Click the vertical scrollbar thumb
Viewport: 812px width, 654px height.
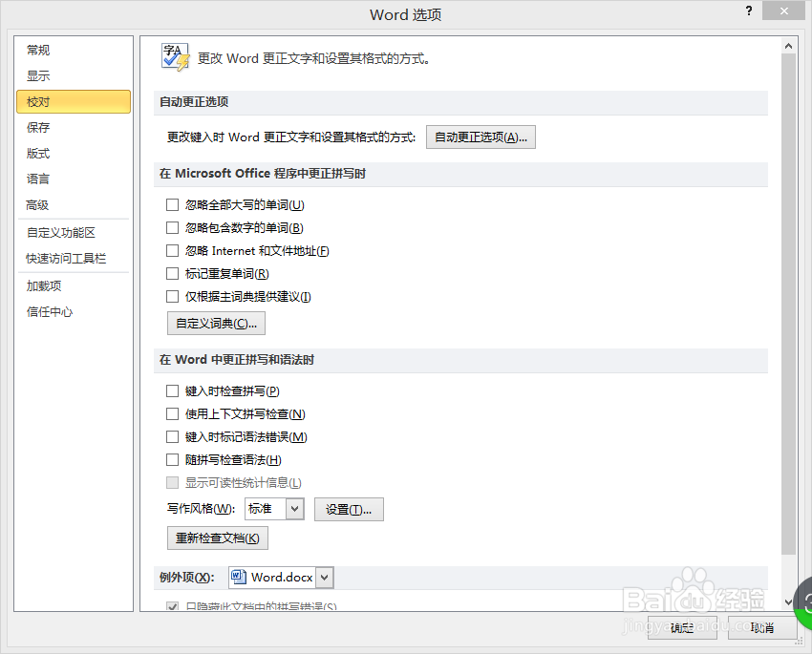click(788, 304)
